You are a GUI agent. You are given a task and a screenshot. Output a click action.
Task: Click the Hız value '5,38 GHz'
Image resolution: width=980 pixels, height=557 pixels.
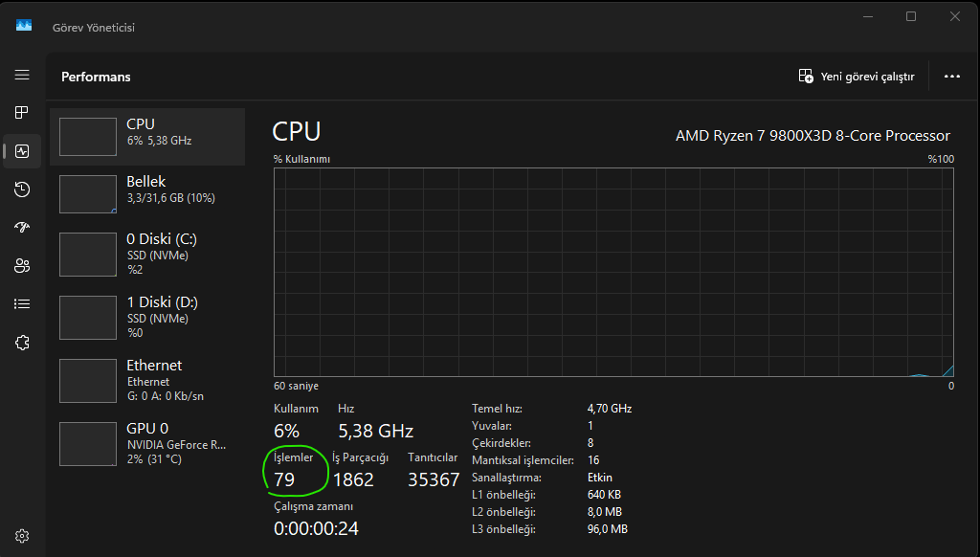point(375,431)
